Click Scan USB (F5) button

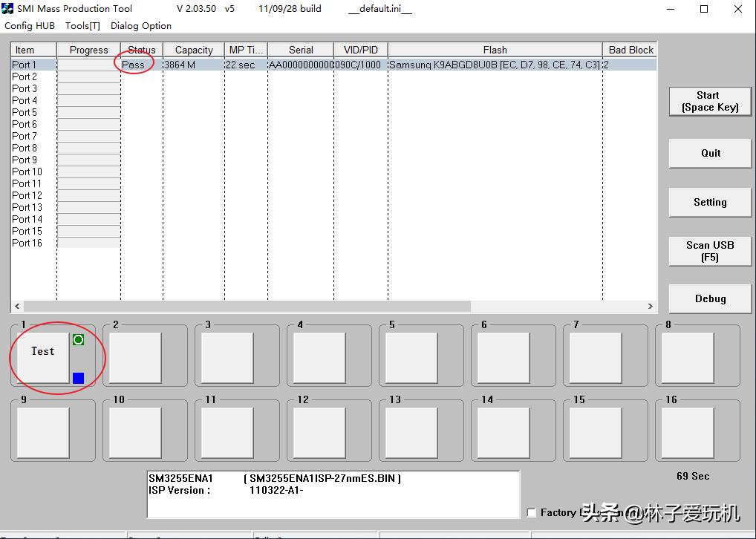coord(710,251)
